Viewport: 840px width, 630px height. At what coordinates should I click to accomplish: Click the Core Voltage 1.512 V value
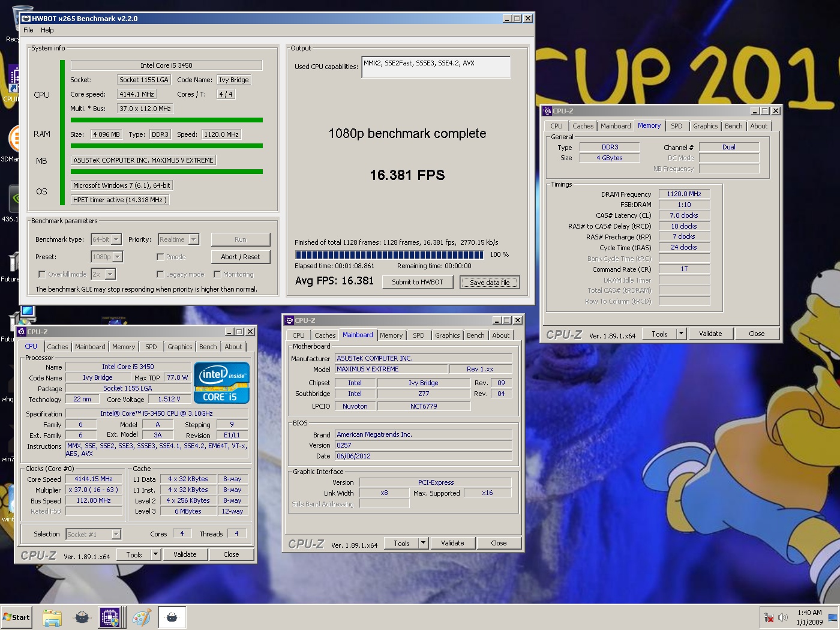click(169, 399)
